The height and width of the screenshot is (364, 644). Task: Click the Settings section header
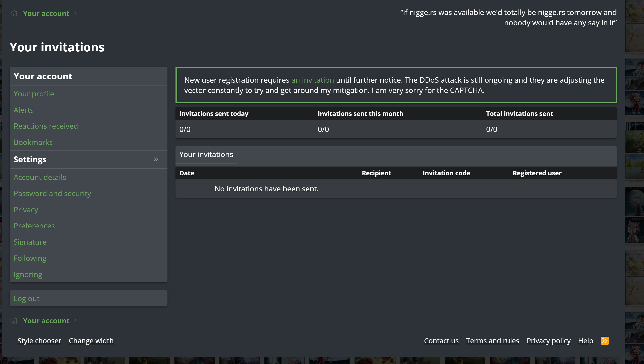89,159
